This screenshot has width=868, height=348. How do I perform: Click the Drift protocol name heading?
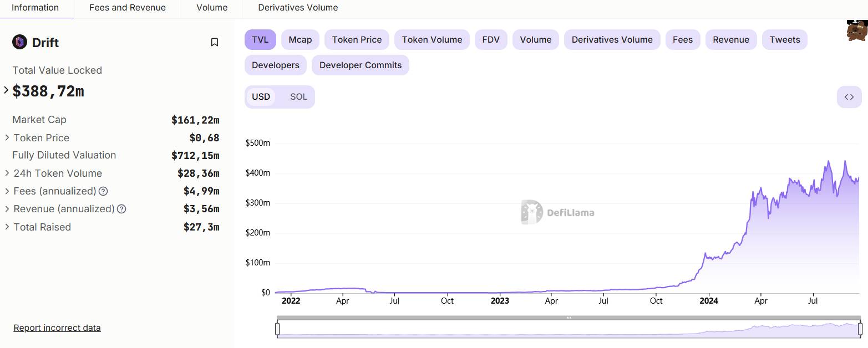tap(45, 43)
